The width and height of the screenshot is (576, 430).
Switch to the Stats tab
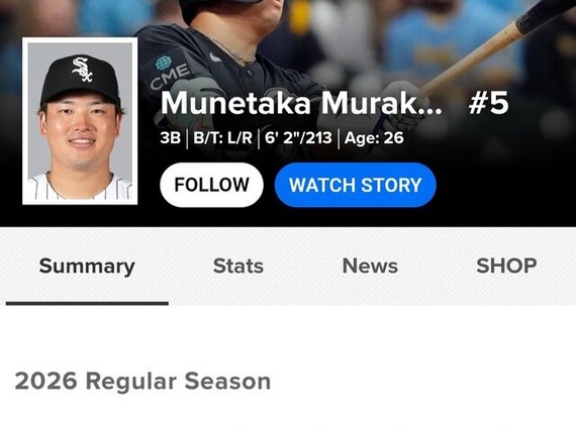point(238,266)
